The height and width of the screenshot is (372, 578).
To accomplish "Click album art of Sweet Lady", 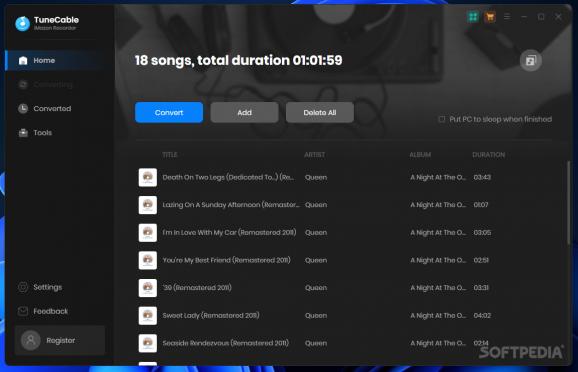I will [x=148, y=316].
